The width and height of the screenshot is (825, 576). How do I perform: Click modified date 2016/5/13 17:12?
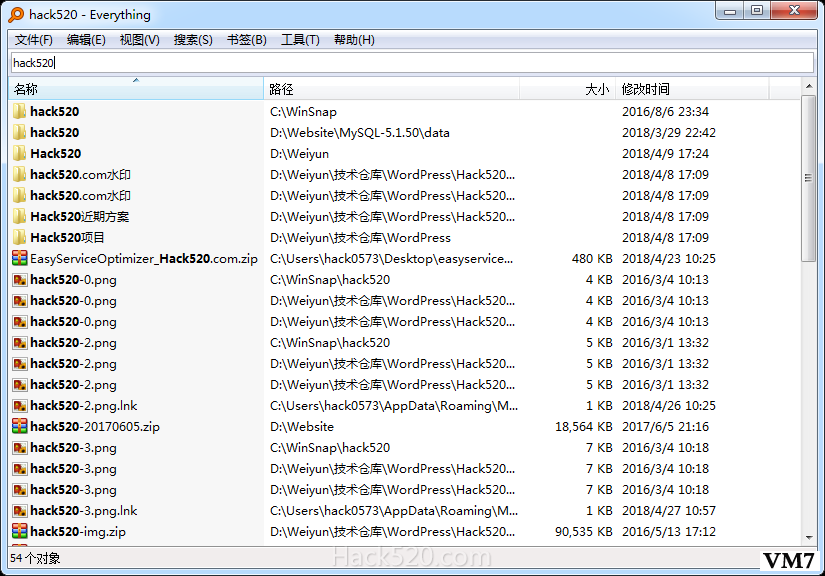coord(669,532)
